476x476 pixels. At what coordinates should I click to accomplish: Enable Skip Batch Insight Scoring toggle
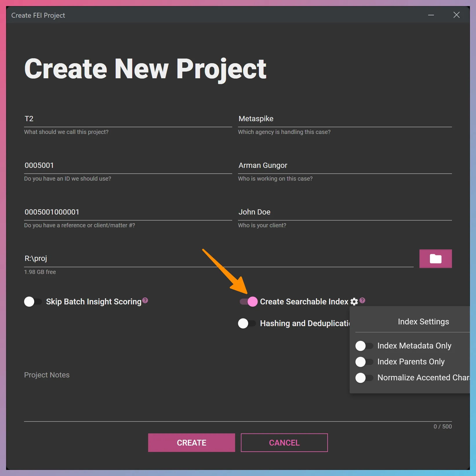tap(33, 301)
